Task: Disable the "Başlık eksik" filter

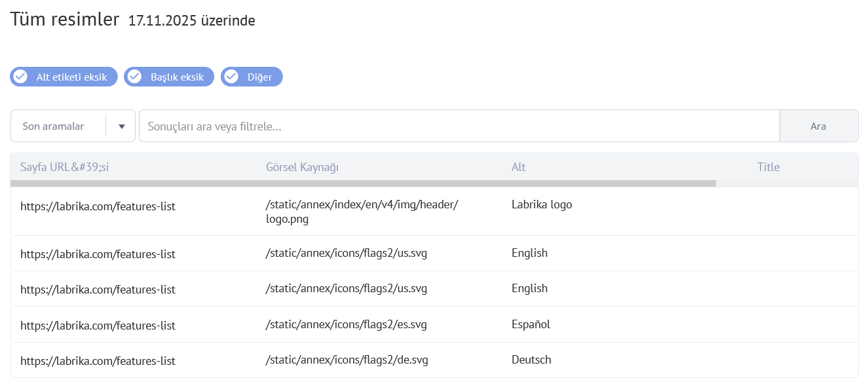Action: (x=169, y=77)
